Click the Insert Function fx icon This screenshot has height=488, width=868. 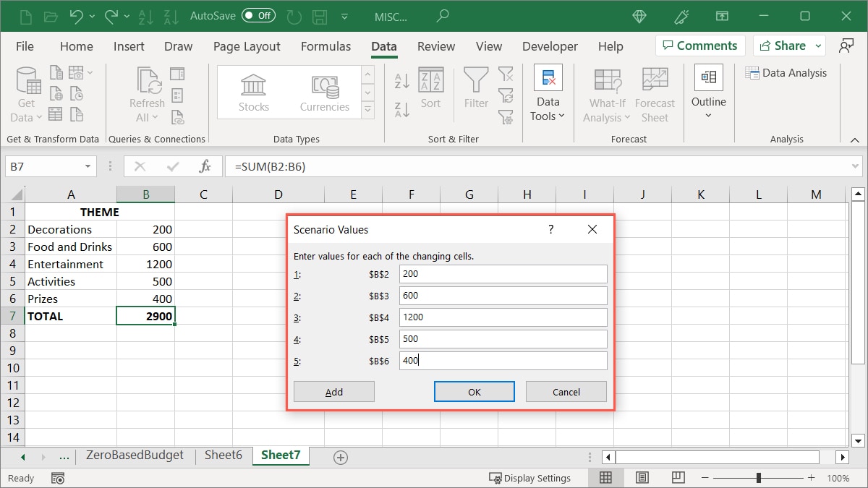tap(205, 166)
